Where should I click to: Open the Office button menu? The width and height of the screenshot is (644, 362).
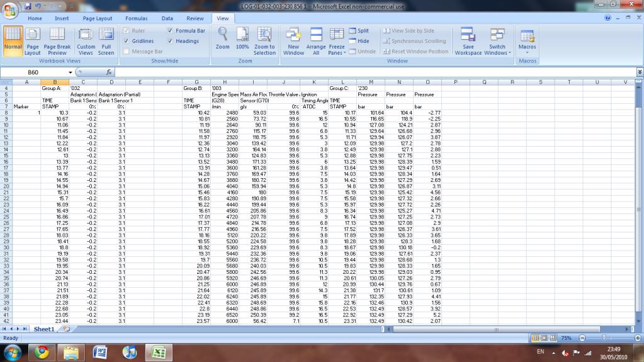(10, 10)
